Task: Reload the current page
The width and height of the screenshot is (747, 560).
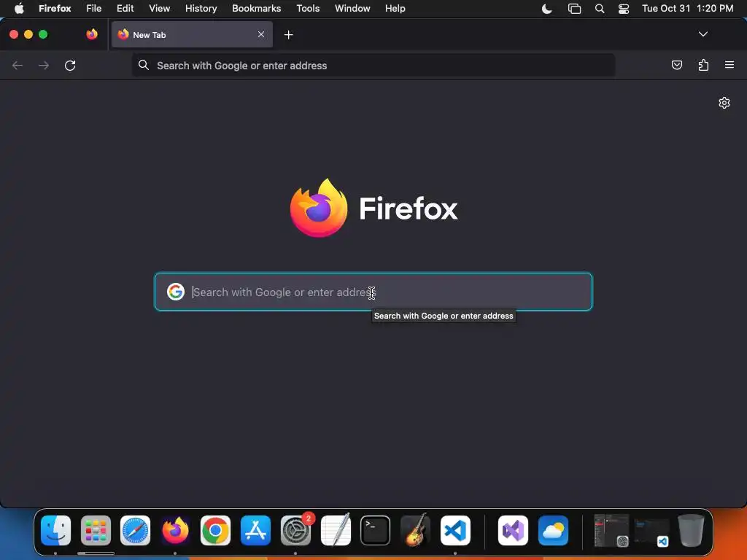Action: (x=70, y=65)
